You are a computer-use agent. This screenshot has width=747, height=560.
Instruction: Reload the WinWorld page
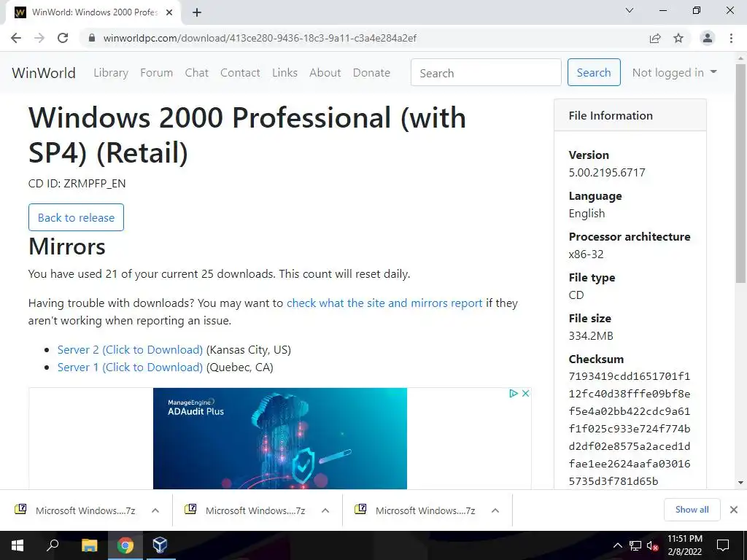point(63,38)
